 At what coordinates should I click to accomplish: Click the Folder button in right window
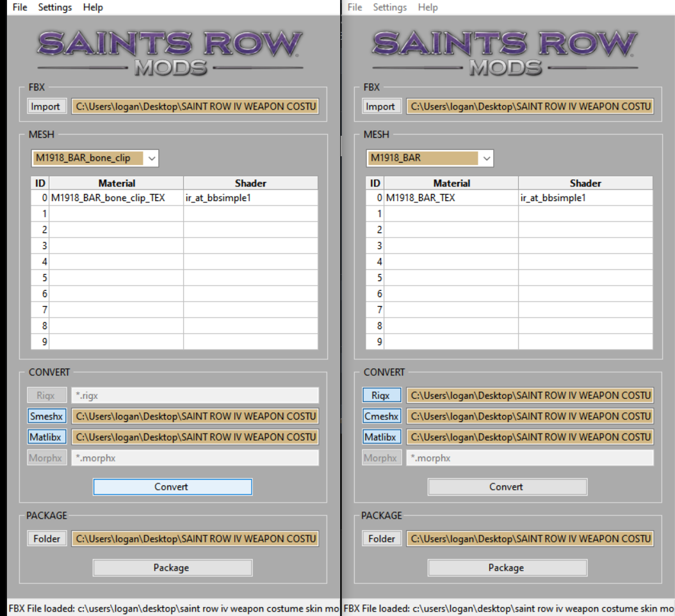(x=382, y=539)
